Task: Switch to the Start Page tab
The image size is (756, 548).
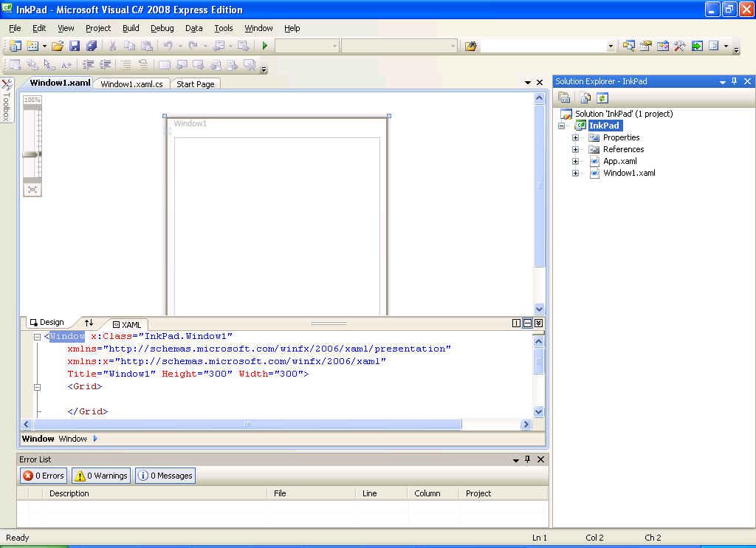Action: click(195, 84)
